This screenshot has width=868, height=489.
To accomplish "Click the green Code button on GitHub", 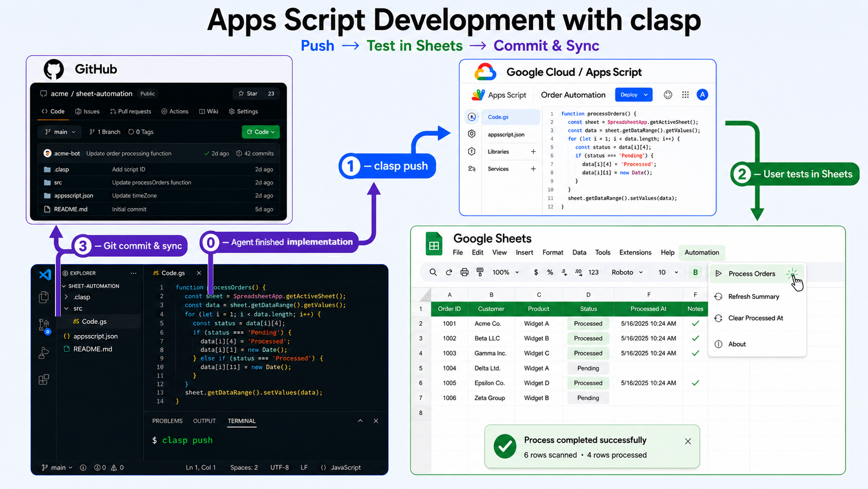I will pos(261,132).
